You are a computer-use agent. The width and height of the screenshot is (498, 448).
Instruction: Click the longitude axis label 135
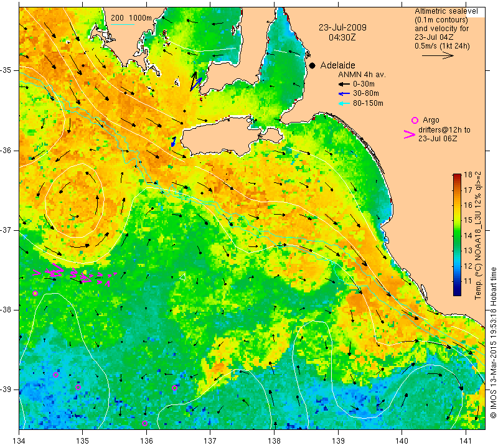pyautogui.click(x=83, y=441)
